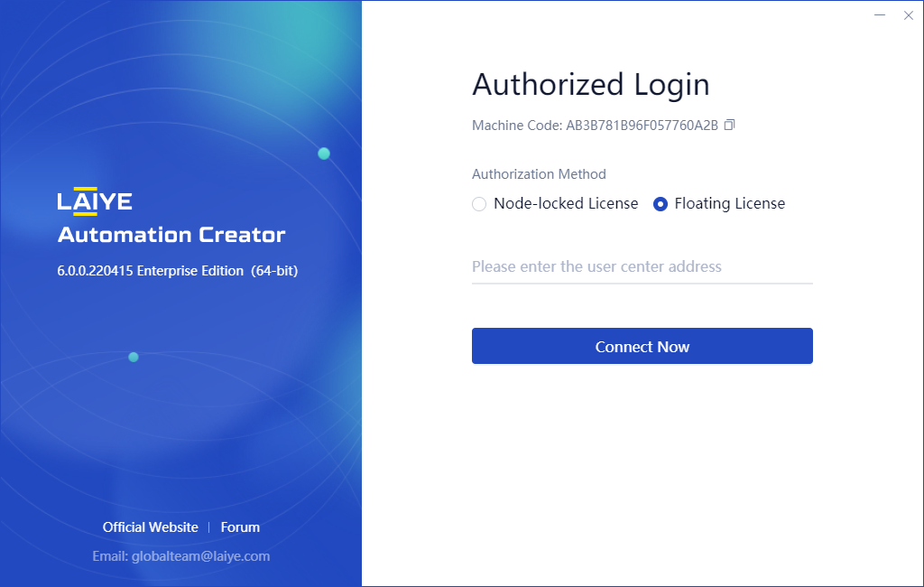Click the Automation Creator title text
Screen dimensions: 924x587
(x=171, y=235)
